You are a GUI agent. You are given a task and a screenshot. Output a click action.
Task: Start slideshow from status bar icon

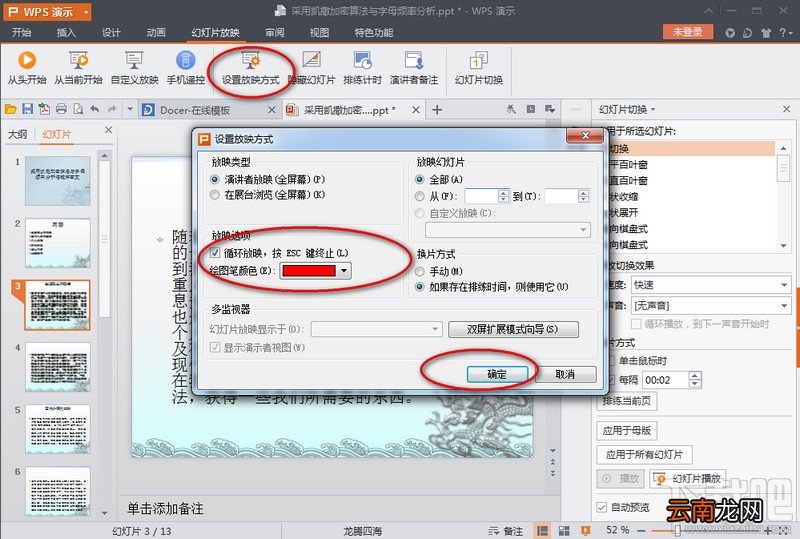pos(585,531)
